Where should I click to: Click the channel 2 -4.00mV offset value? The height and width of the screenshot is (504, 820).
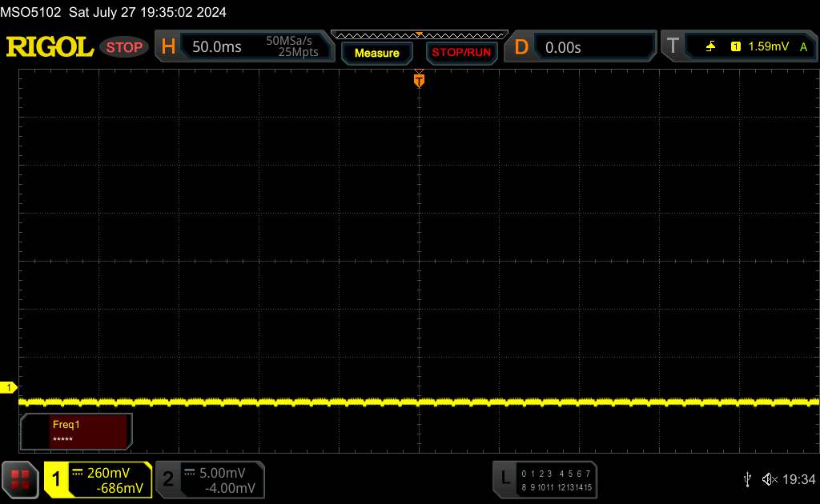[x=230, y=488]
